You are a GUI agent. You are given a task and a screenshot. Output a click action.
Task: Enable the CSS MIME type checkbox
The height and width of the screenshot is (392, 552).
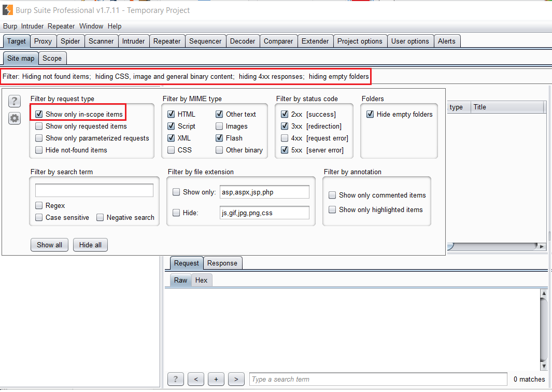(x=171, y=150)
